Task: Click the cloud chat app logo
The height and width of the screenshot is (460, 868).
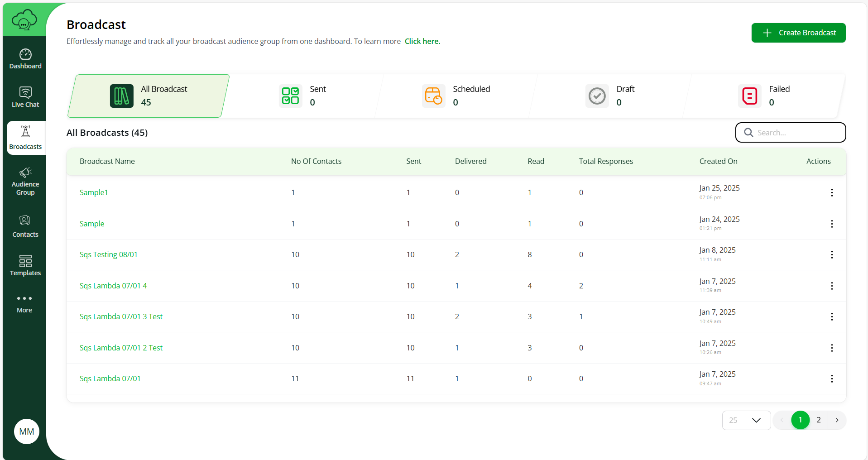Action: (x=24, y=20)
